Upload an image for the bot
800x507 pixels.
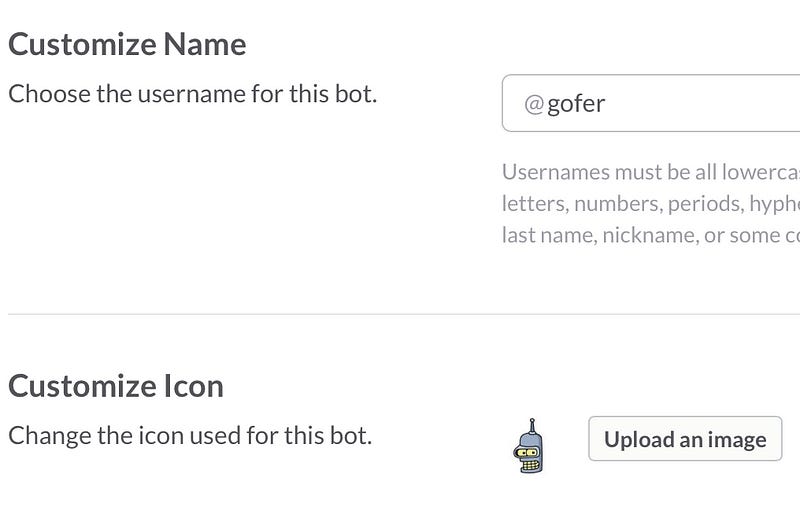685,439
